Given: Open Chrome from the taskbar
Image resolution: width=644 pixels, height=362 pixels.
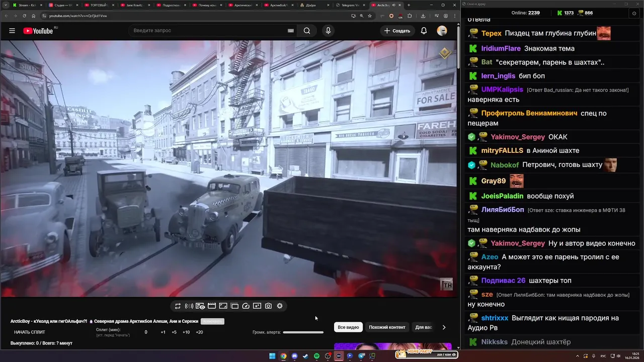Looking at the screenshot, I should 283,356.
